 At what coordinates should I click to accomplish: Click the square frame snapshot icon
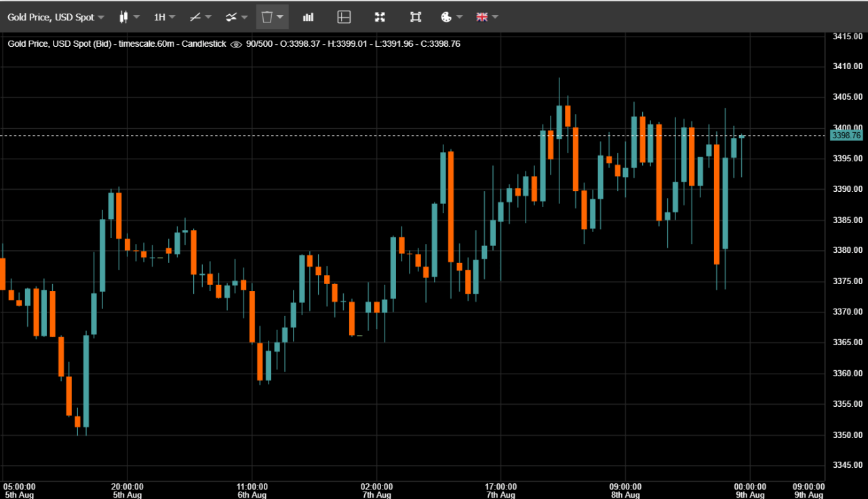click(416, 17)
